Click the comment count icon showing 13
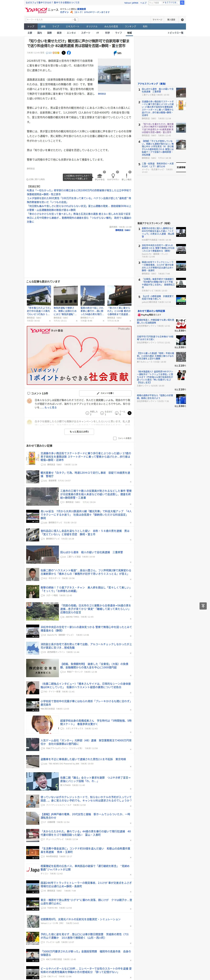The height and width of the screenshot is (980, 210). 49,53
